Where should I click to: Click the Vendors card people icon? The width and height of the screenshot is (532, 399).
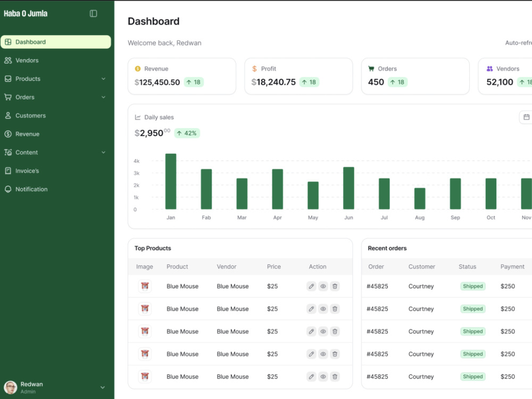tap(489, 69)
